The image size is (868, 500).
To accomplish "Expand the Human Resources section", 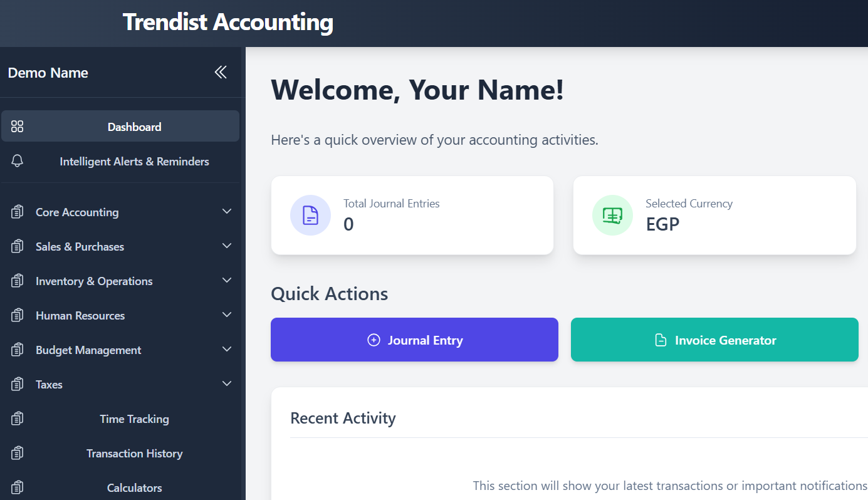I will tap(226, 315).
